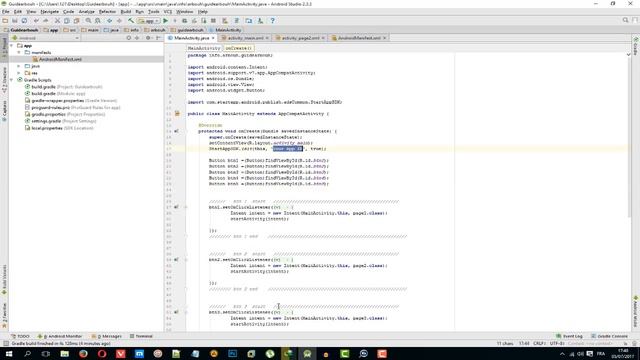Click the Cut scissors icon
The width and height of the screenshot is (640, 360).
point(58,20)
